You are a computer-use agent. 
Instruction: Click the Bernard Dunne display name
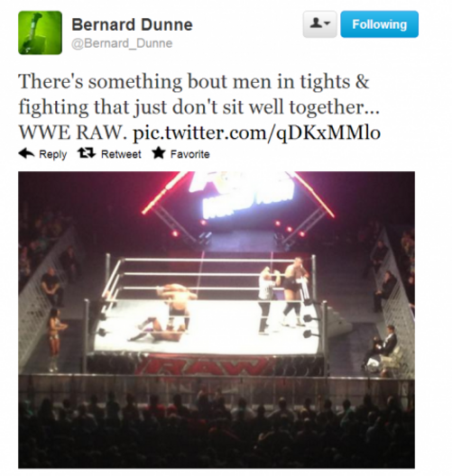[x=132, y=24]
